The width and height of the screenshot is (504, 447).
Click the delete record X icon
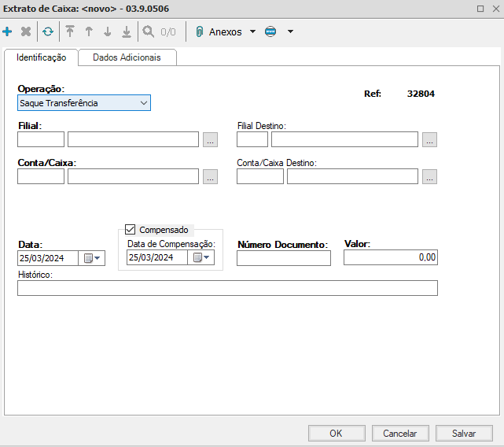tap(26, 32)
